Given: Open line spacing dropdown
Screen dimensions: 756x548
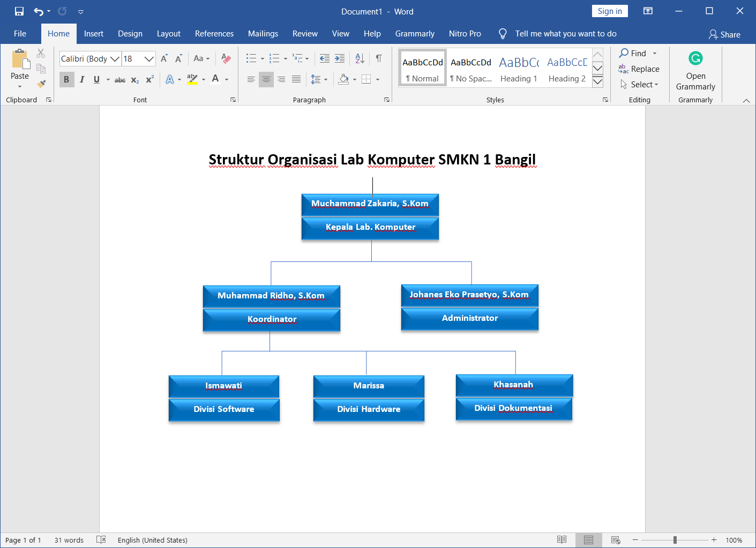Looking at the screenshot, I should 319,79.
